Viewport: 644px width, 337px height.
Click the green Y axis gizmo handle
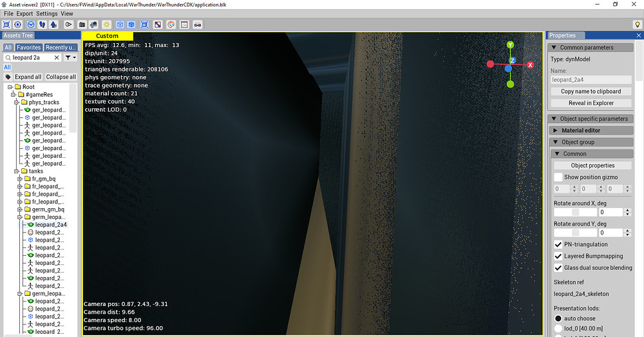pos(510,45)
